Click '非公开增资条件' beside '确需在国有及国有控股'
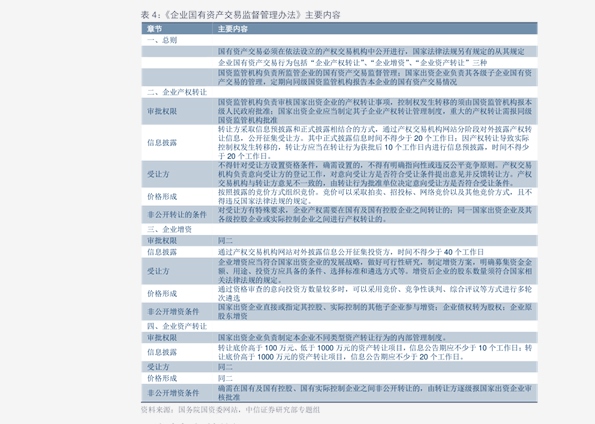Screen dimensions: 595x424 [173, 393]
